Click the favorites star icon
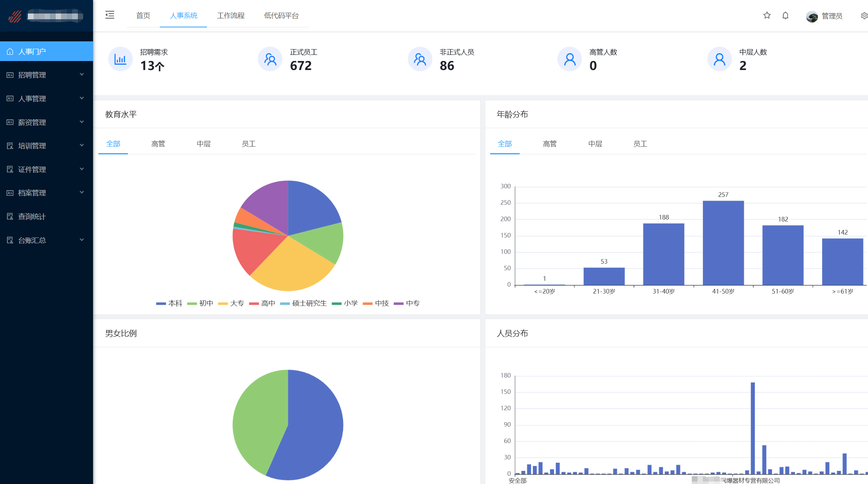This screenshot has height=484, width=868. (x=767, y=16)
